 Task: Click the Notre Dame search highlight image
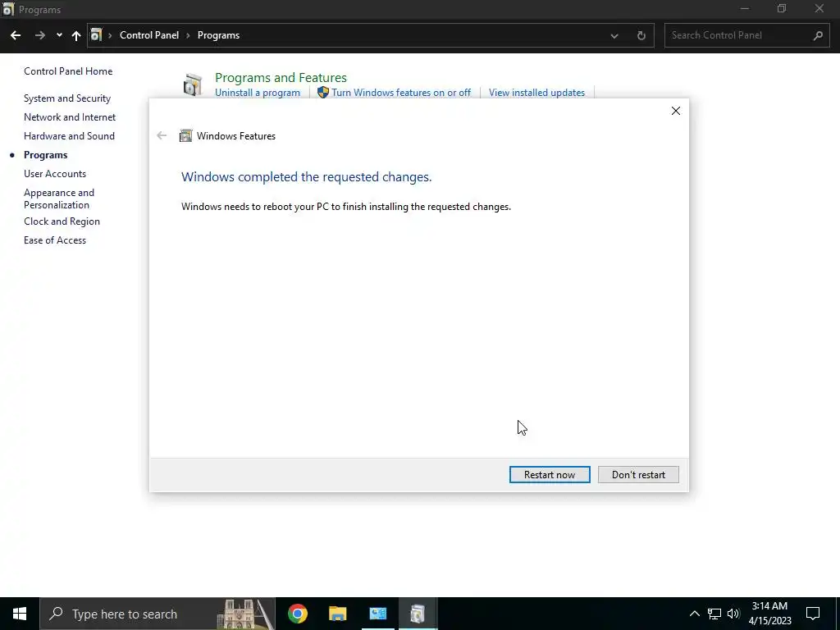click(x=245, y=614)
